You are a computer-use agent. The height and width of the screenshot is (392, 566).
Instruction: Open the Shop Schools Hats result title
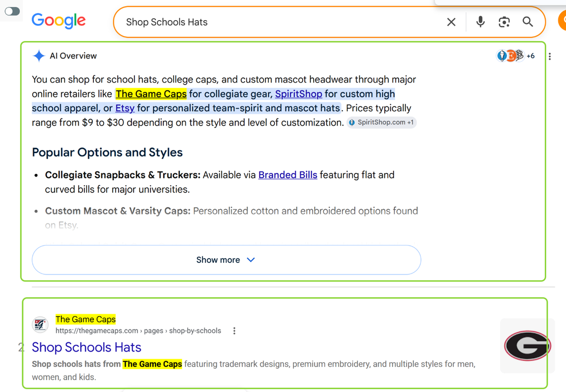(86, 347)
